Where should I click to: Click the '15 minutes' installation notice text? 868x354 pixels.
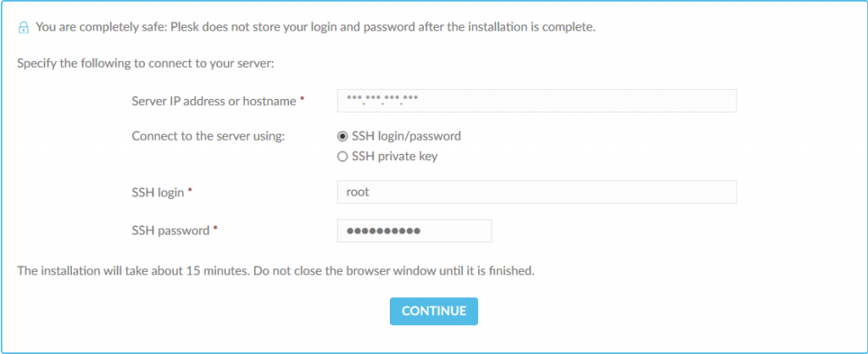point(275,271)
